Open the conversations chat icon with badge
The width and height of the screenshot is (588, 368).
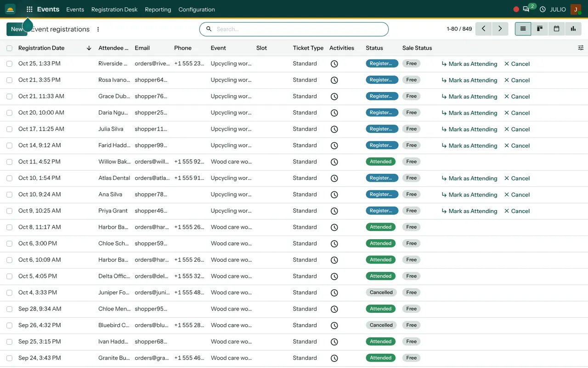[x=526, y=9]
